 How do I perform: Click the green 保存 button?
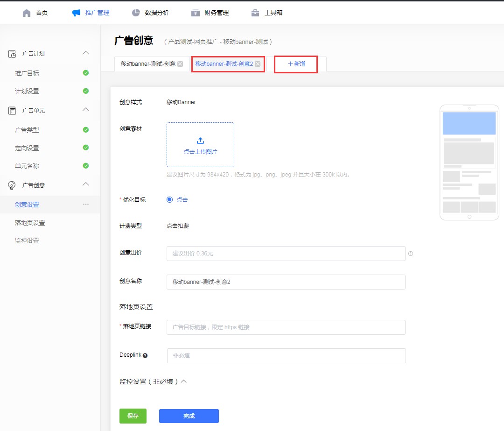click(133, 416)
